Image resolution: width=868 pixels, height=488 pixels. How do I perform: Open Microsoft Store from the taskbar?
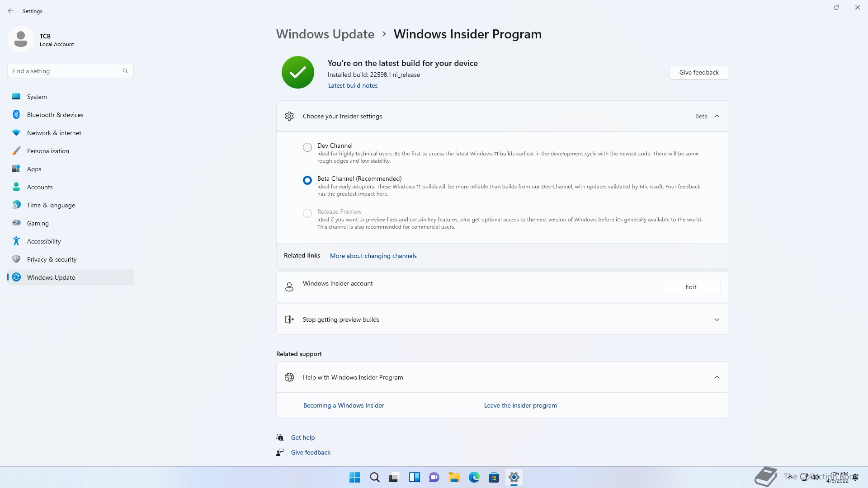[x=494, y=477]
